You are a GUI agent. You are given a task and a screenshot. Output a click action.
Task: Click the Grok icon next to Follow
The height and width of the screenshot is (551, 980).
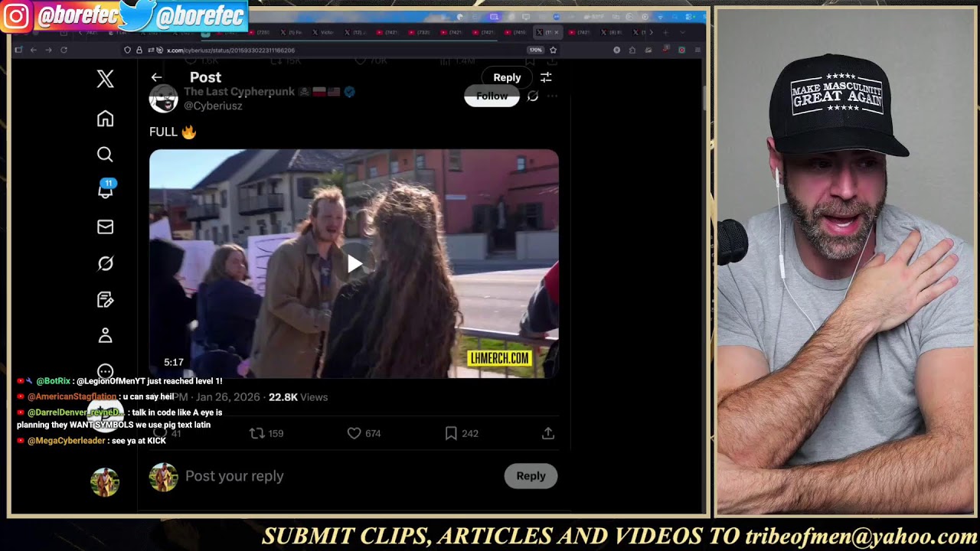pos(533,96)
